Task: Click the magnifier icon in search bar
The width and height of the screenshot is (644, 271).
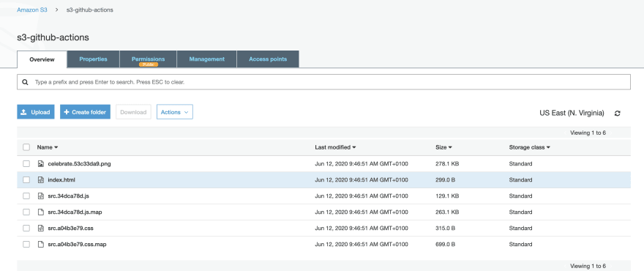Action: click(x=26, y=82)
